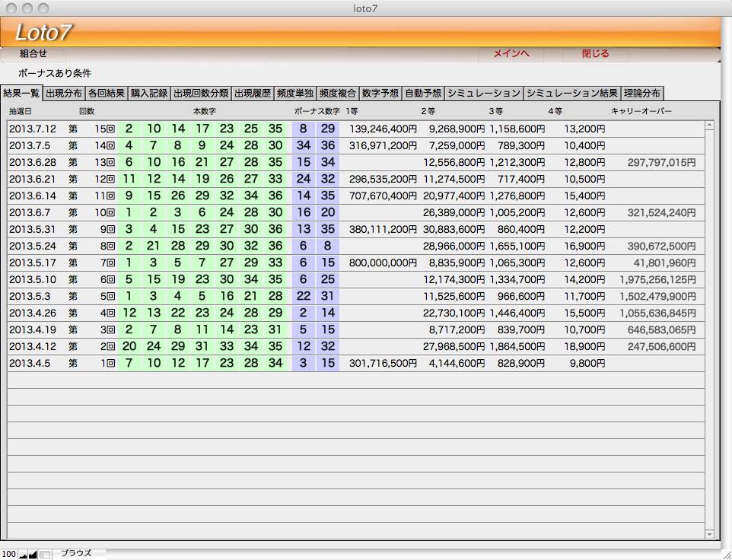Click first prize 296,535,200円

click(x=383, y=180)
